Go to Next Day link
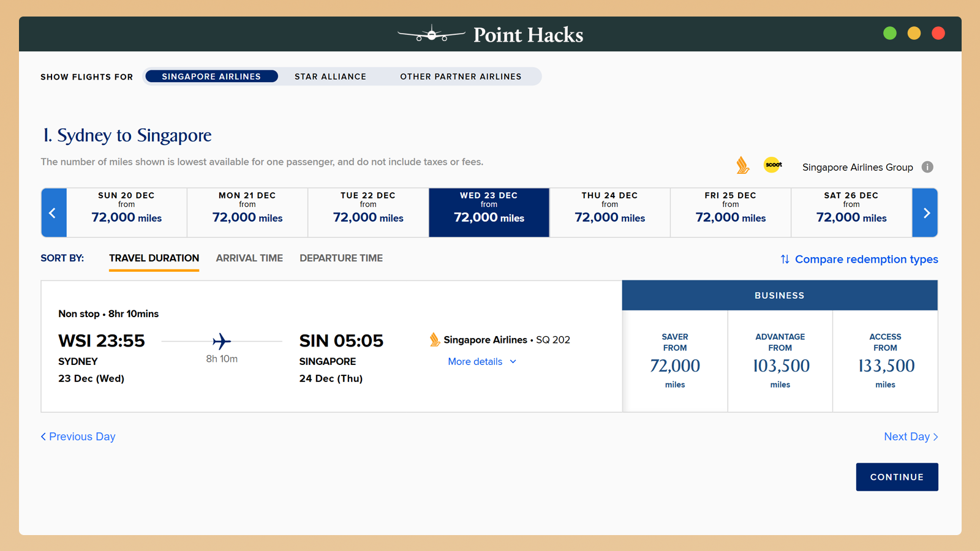The height and width of the screenshot is (551, 980). pos(911,437)
